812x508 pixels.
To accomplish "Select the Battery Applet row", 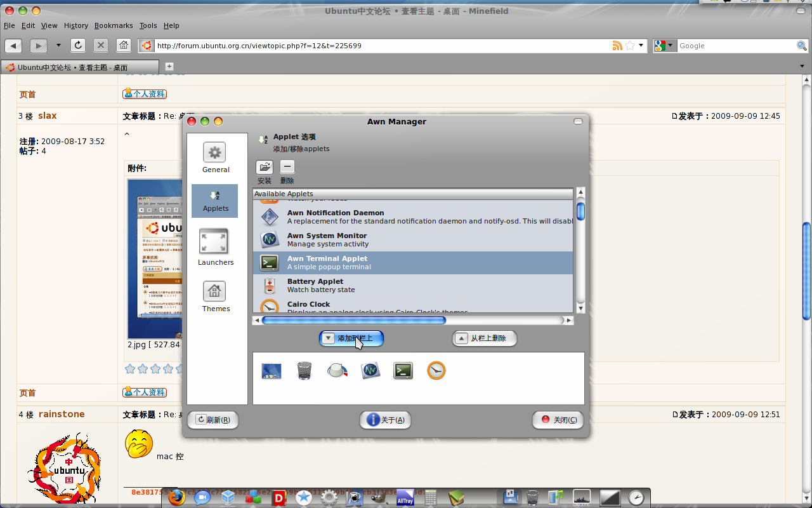I will (413, 286).
